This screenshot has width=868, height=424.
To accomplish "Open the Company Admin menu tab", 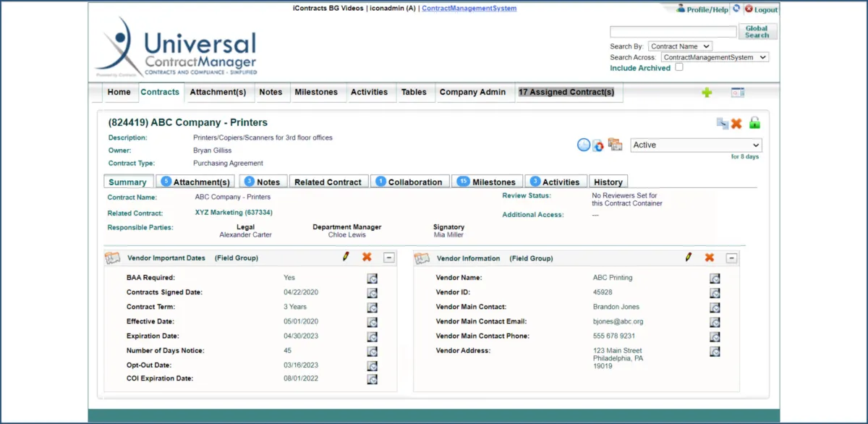I will (x=472, y=93).
